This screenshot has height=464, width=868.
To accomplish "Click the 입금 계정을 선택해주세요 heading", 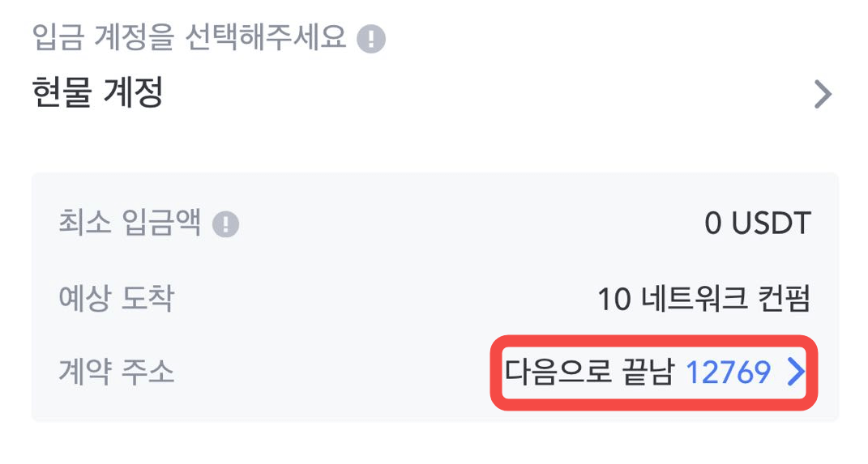I will [190, 38].
